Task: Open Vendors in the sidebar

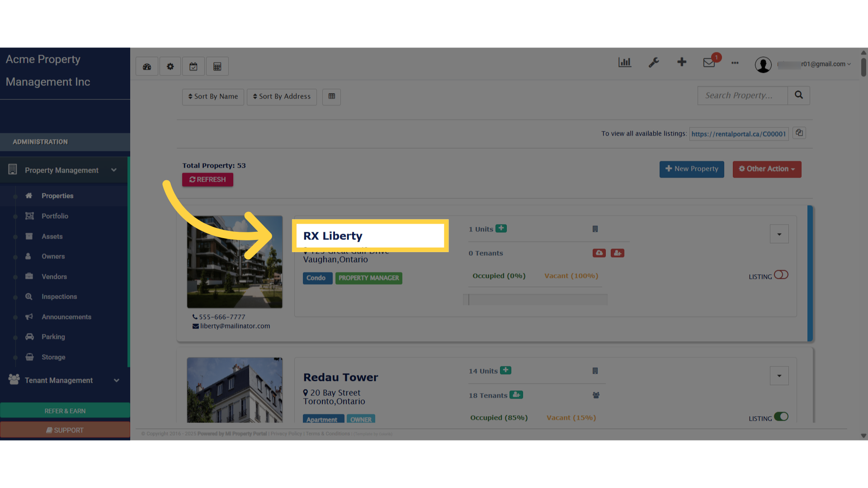Action: coord(54,277)
